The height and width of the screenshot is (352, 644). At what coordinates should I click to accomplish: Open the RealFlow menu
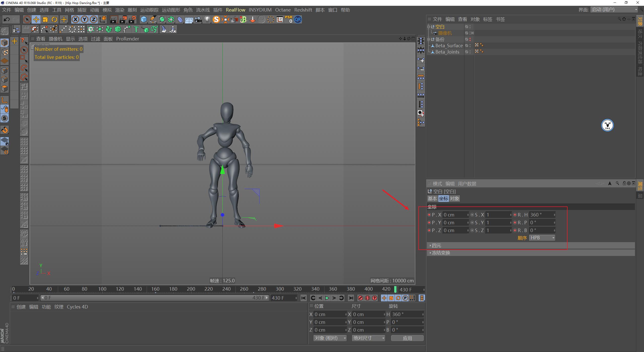(235, 10)
